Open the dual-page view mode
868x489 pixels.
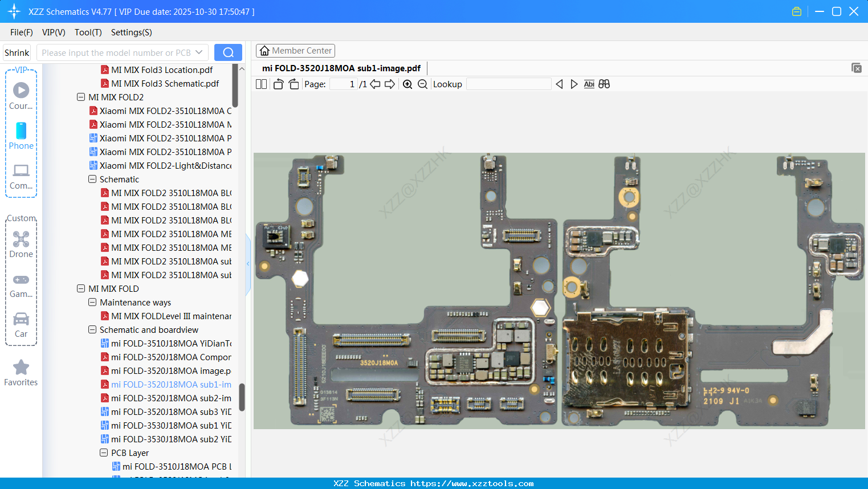[x=261, y=84]
